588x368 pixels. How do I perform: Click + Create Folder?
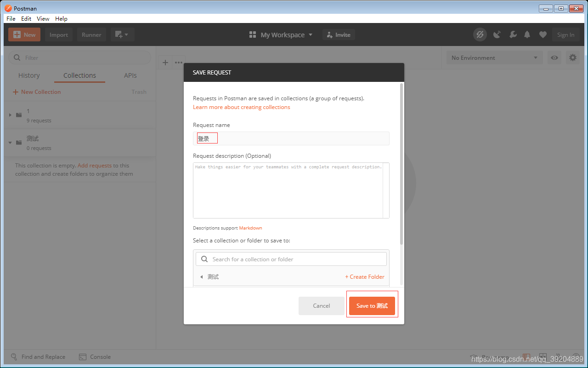(x=365, y=277)
